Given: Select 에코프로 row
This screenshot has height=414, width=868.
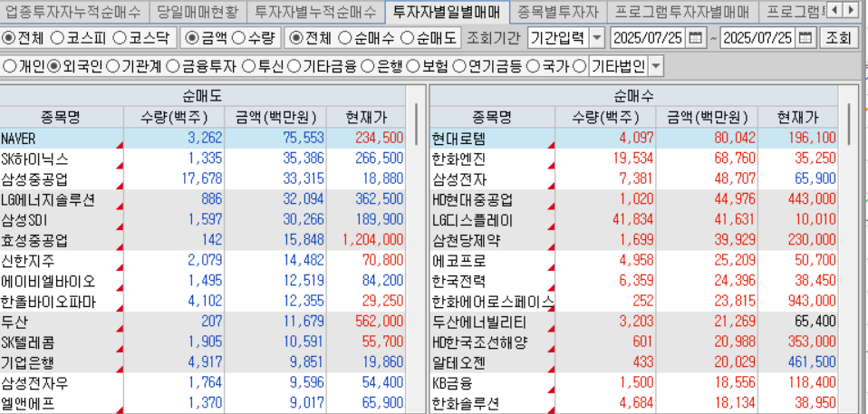Looking at the screenshot, I should (x=634, y=261).
